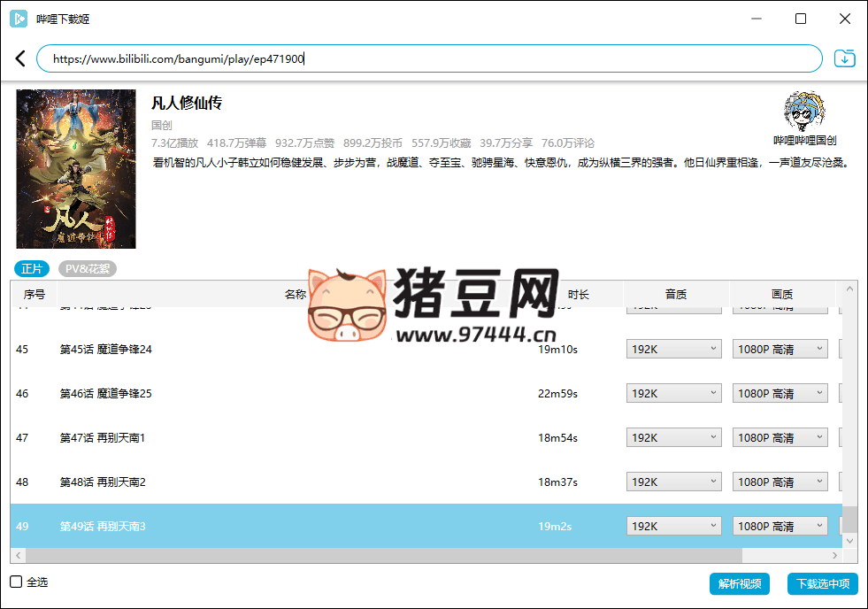The width and height of the screenshot is (868, 609).
Task: Open picture quality menu for 第47话 再别天南1
Action: [780, 436]
